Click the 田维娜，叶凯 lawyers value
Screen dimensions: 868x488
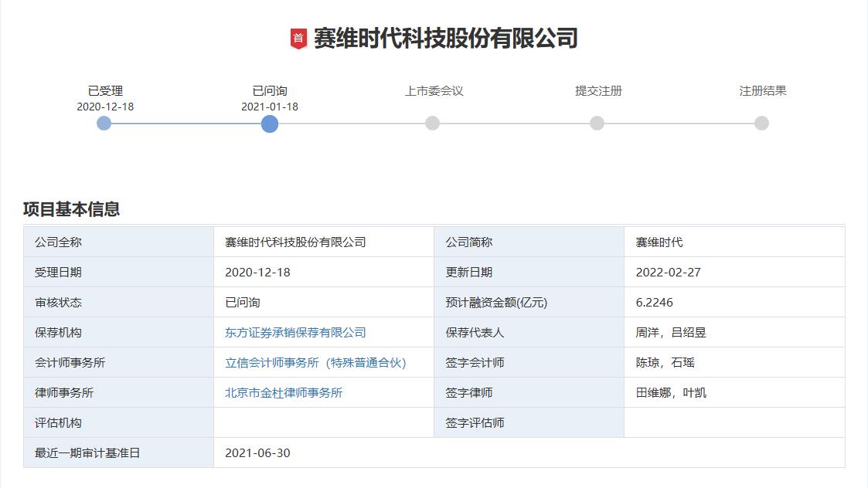pos(671,393)
